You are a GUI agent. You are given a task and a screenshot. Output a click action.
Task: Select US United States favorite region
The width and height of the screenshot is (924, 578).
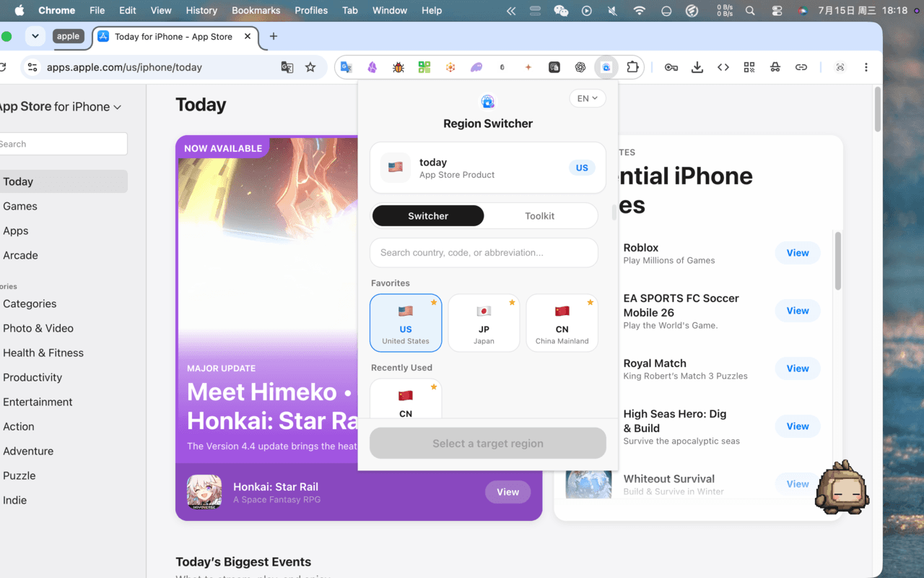[406, 323]
